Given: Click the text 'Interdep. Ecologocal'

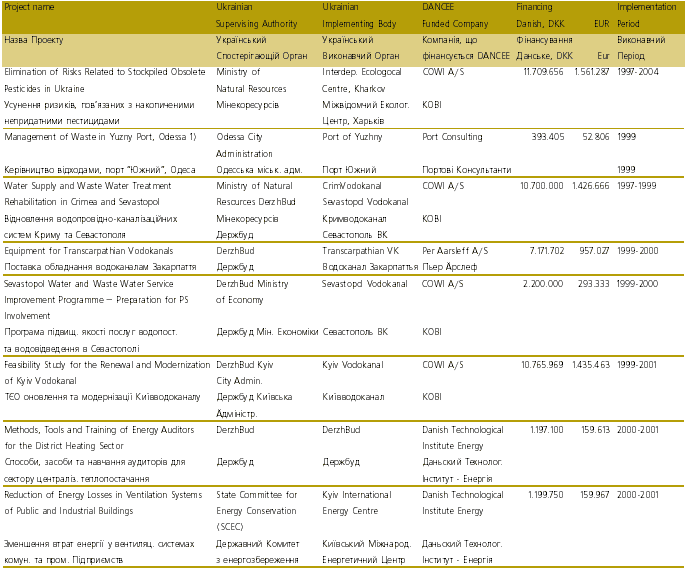Looking at the screenshot, I should point(361,72).
